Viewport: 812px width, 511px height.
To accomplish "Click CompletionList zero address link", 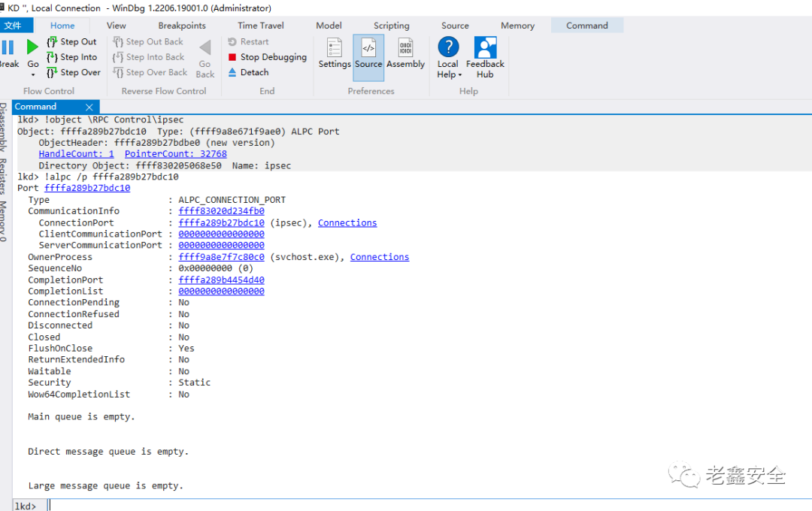I will click(x=221, y=291).
